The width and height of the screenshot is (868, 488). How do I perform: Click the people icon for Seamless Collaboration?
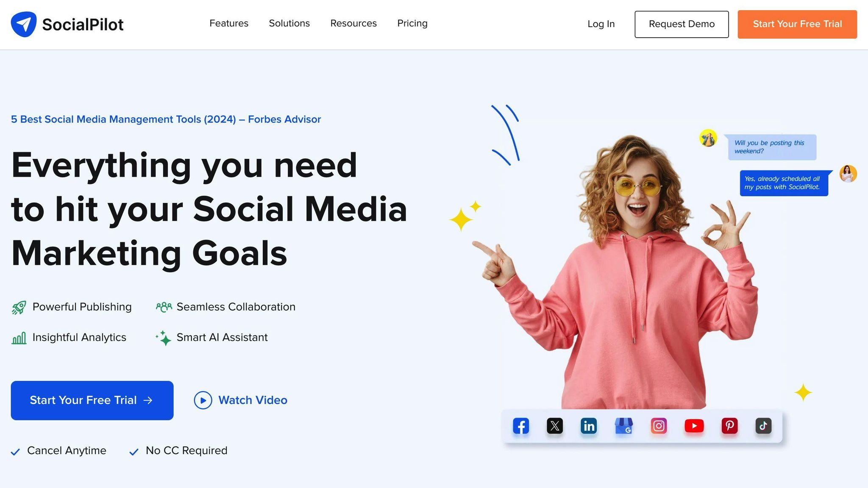click(164, 307)
